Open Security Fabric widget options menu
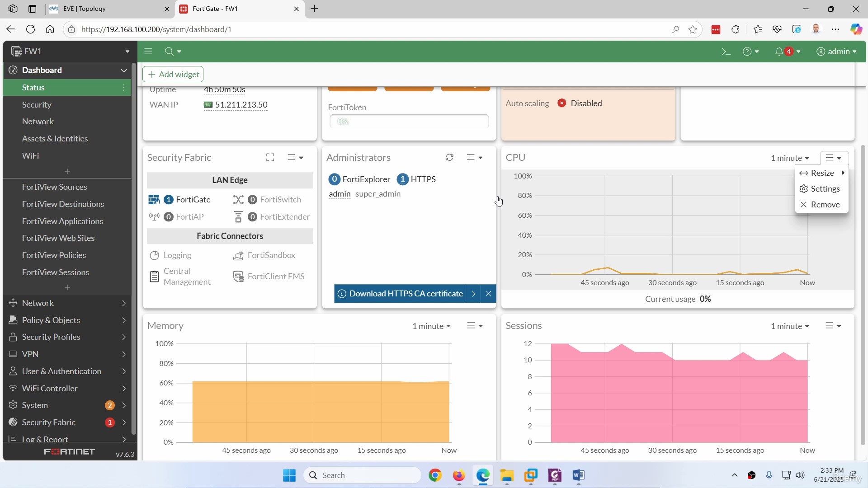 tap(295, 157)
